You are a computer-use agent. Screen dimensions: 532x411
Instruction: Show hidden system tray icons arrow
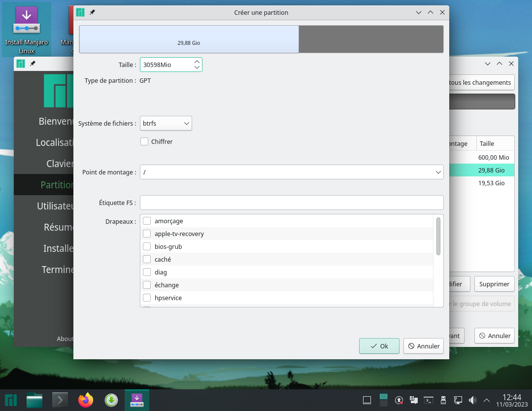pyautogui.click(x=487, y=400)
